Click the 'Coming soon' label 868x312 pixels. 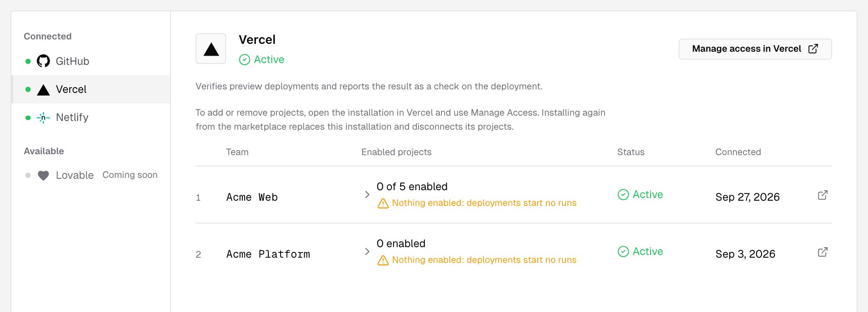[130, 175]
